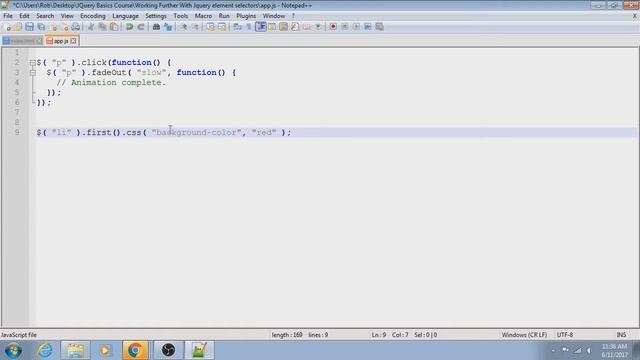This screenshot has width=640, height=360.
Task: Save the current file via toolbar icon
Action: [x=29, y=27]
